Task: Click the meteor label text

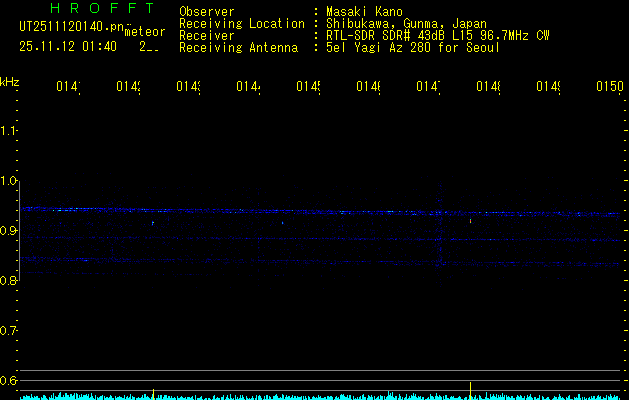Action: coord(145,32)
